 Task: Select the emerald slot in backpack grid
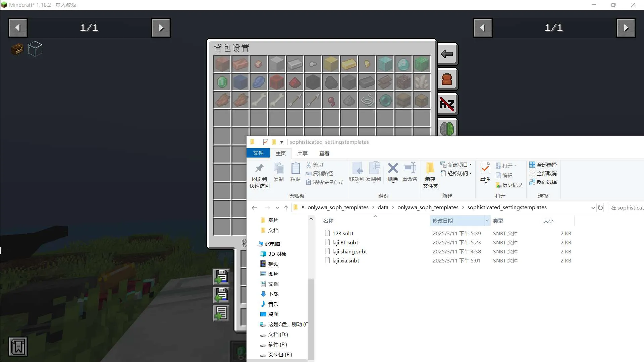click(x=222, y=82)
